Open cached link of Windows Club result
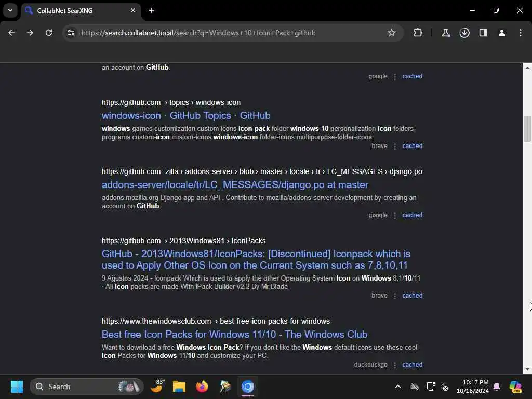This screenshot has width=532, height=399. point(412,365)
